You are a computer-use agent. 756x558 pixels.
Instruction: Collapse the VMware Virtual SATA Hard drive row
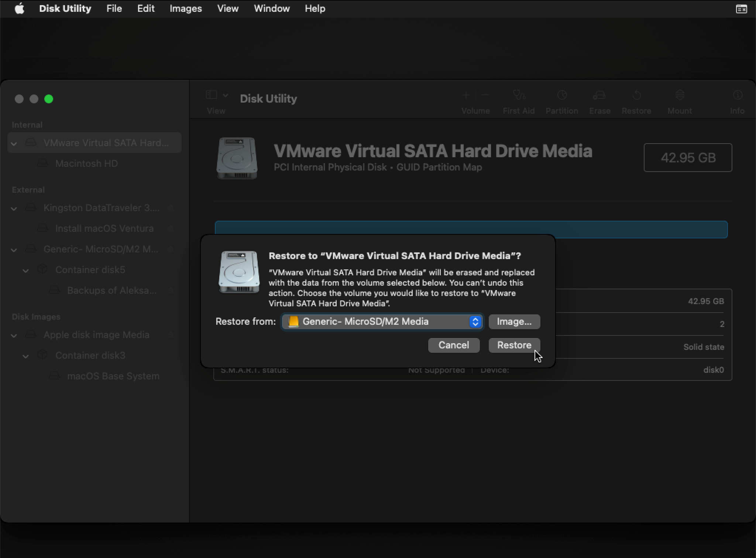click(x=14, y=143)
